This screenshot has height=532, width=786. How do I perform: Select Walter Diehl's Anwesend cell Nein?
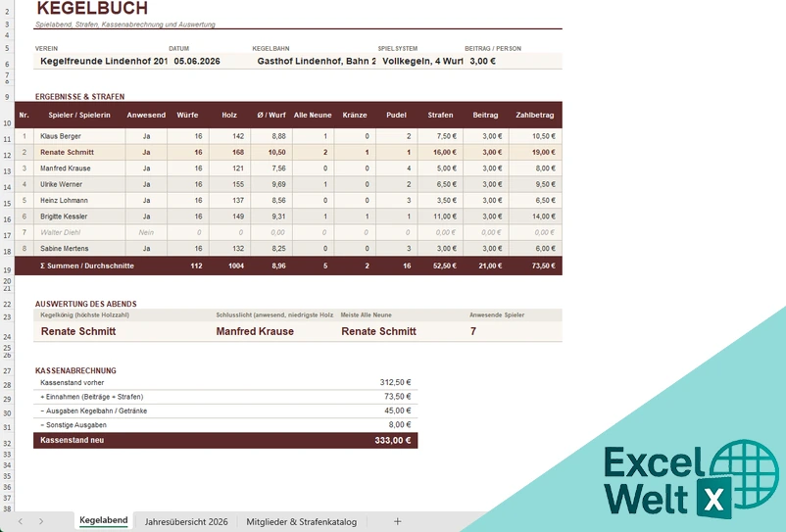146,232
